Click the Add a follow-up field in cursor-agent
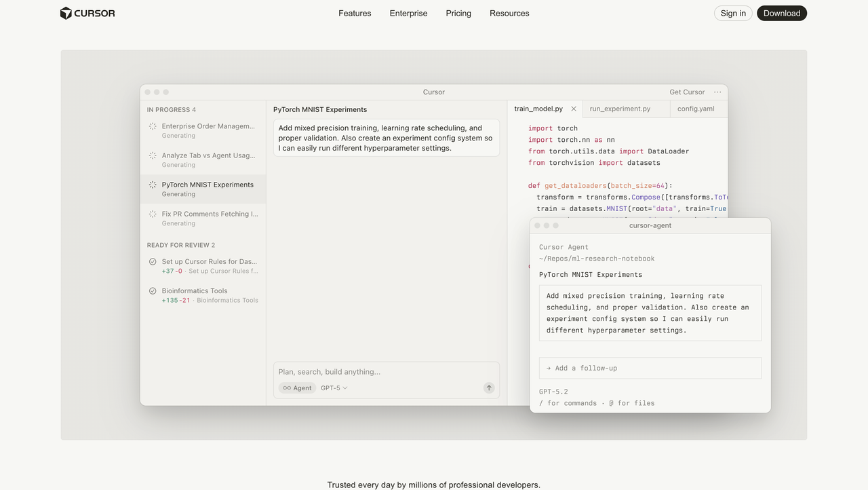 point(650,368)
